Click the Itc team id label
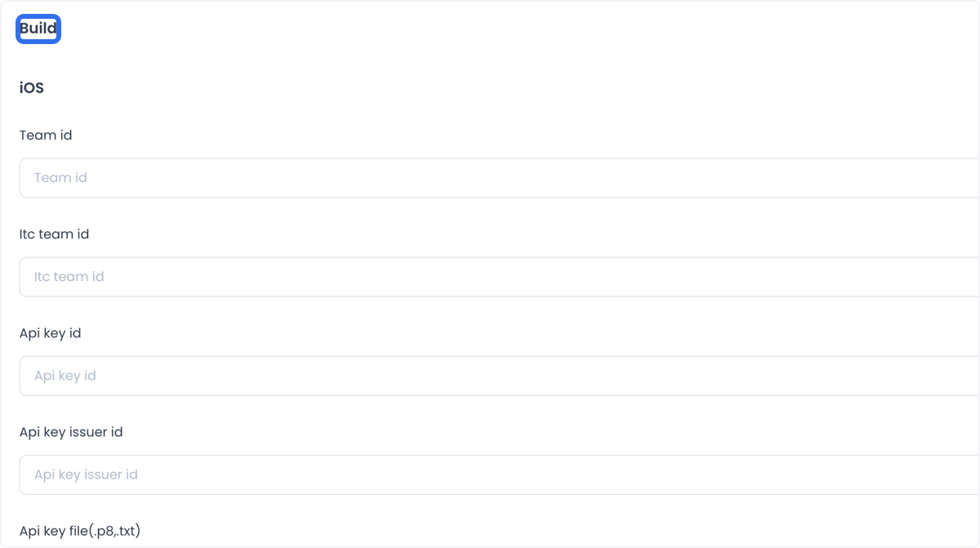 55,234
